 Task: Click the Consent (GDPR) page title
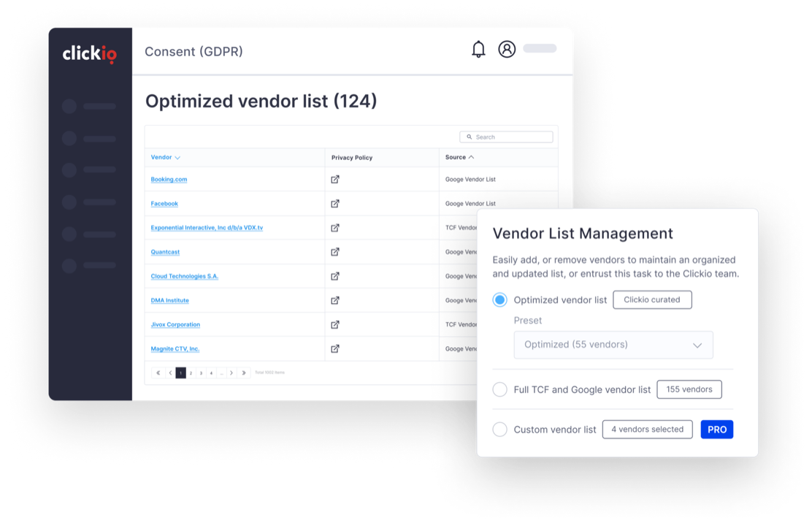194,51
